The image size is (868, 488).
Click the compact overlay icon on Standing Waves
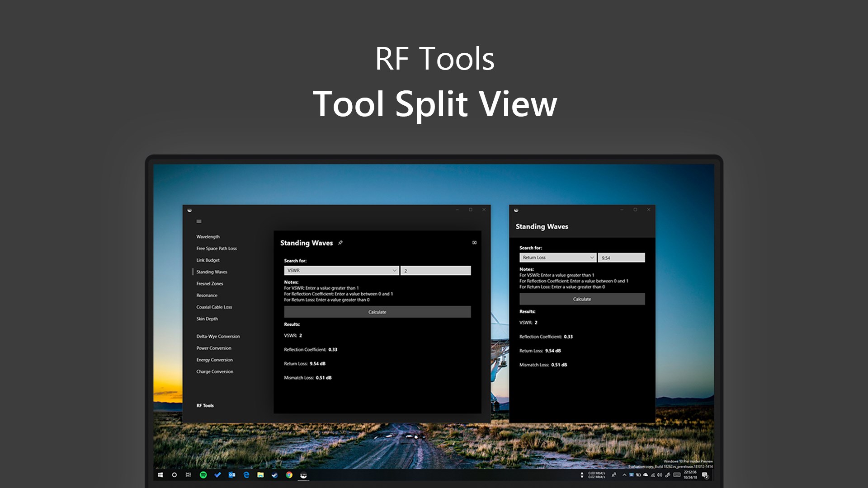(474, 242)
